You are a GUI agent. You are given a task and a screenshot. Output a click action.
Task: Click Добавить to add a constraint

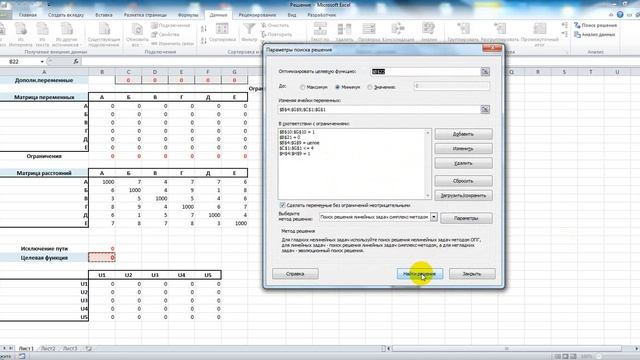(x=463, y=134)
